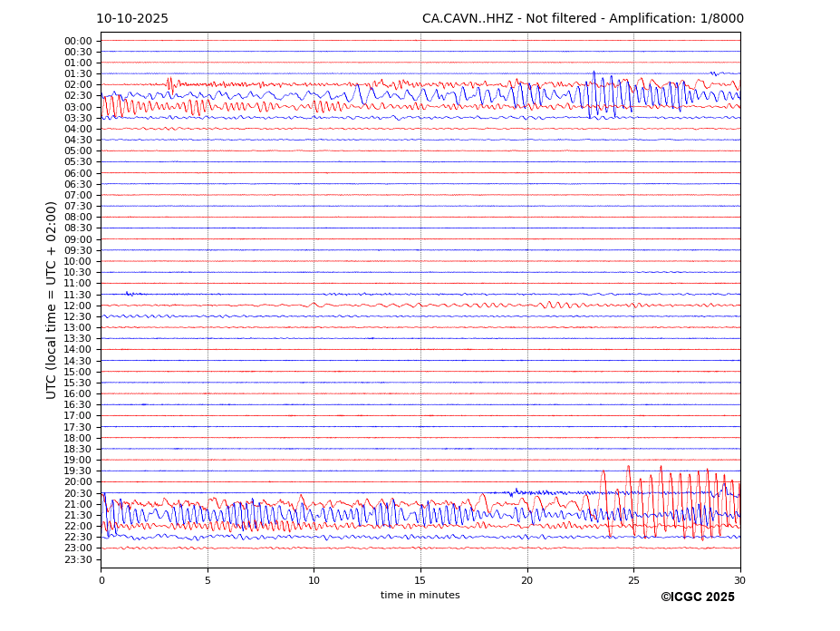Click the 5 minute x-axis tick
Viewport: 840px width, 631px height.
click(x=208, y=580)
